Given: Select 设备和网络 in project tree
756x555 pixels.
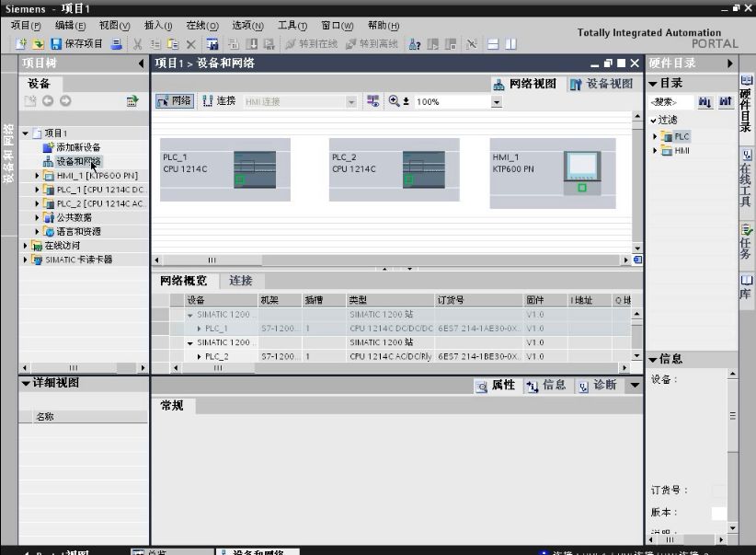Looking at the screenshot, I should click(78, 161).
